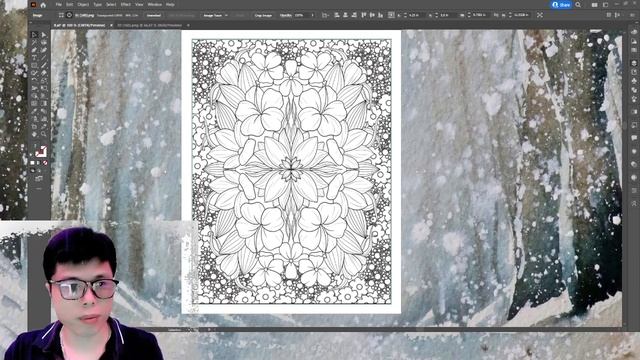Screen dimensions: 640x360
Task: Open the Opacity value arrow
Action: 313,15
